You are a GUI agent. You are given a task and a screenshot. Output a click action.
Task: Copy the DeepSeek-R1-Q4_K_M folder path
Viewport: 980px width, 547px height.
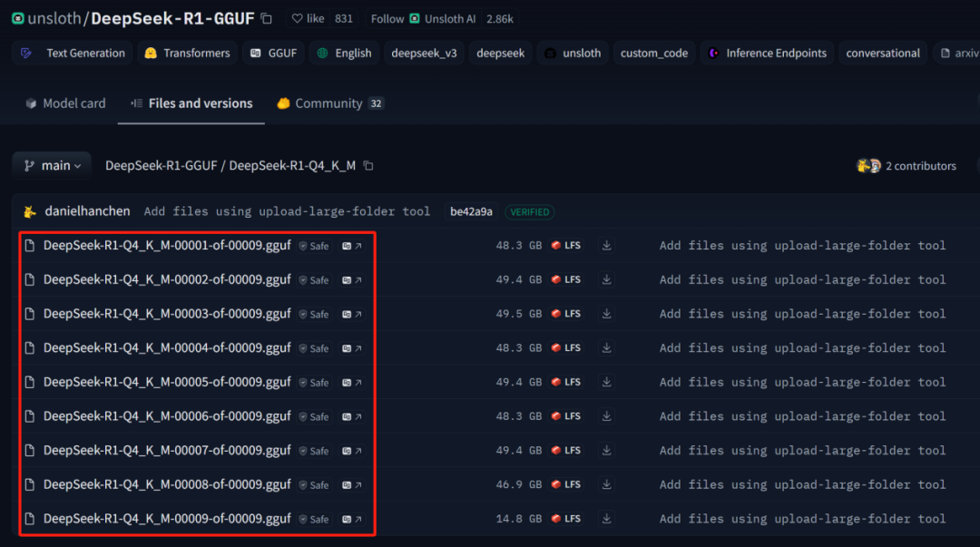pyautogui.click(x=368, y=166)
